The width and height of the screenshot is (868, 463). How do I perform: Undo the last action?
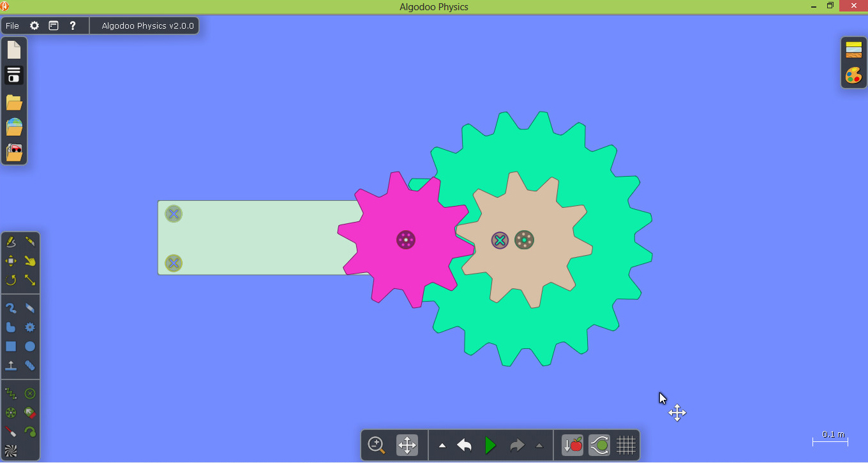click(465, 445)
